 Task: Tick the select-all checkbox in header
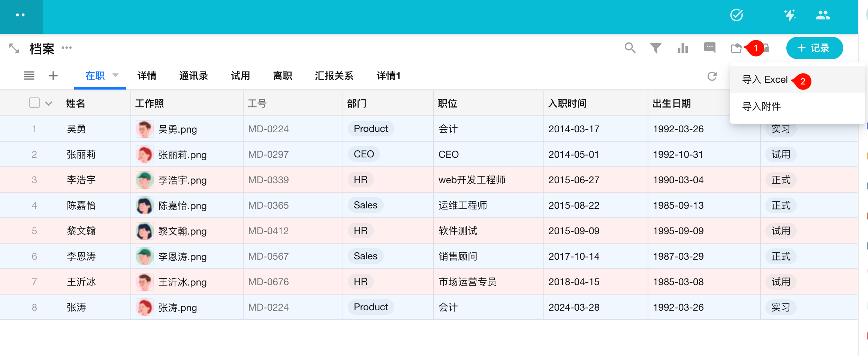click(x=34, y=103)
